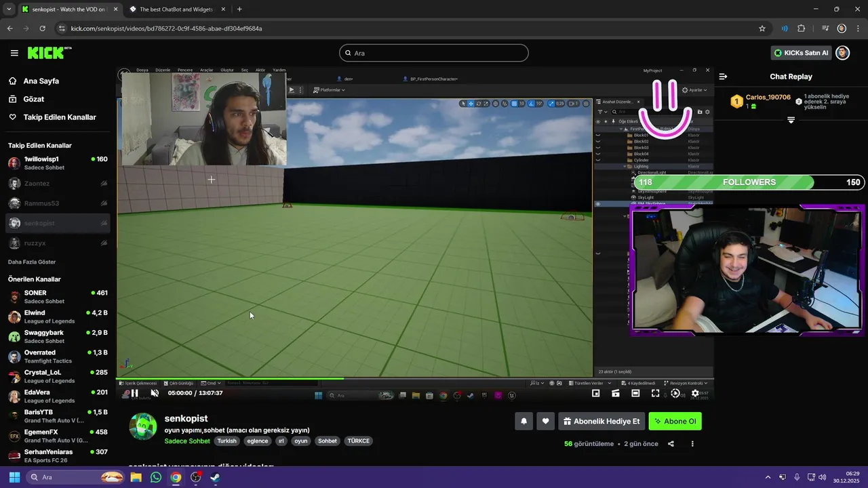Click Abonelik Hediye Et button
Screen dimensions: 868x488
(x=601, y=421)
